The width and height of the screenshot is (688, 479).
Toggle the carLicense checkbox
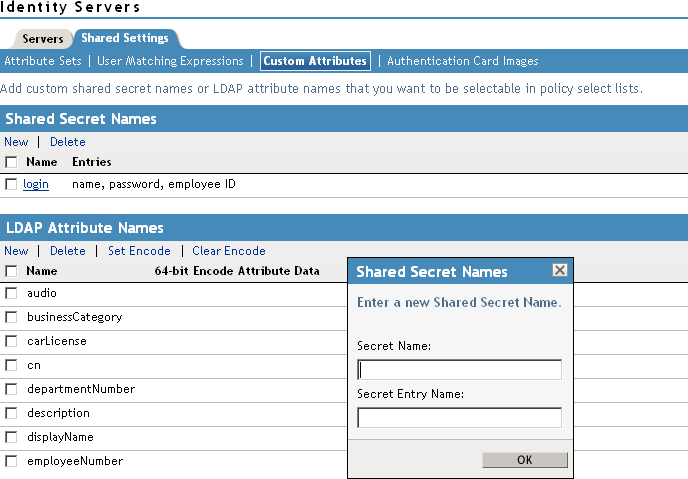[x=11, y=341]
